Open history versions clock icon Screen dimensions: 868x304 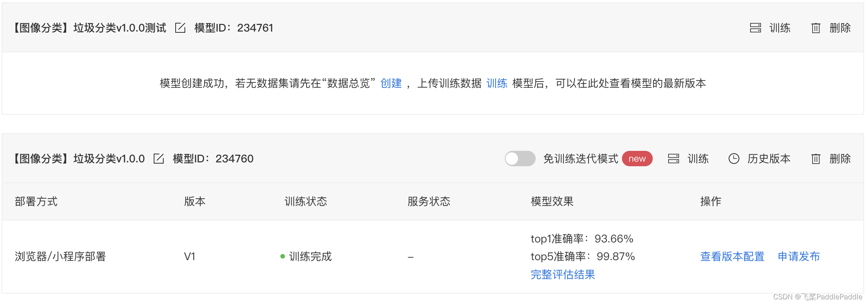734,159
